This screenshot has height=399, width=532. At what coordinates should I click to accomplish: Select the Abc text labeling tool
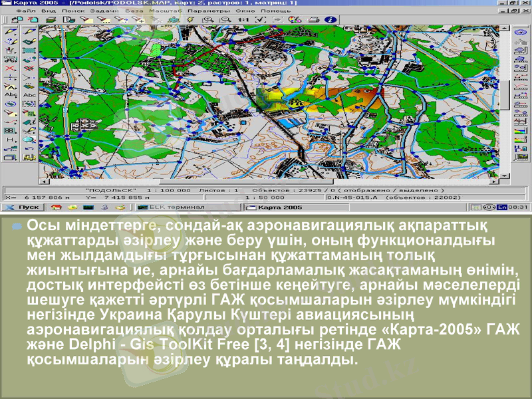point(9,95)
